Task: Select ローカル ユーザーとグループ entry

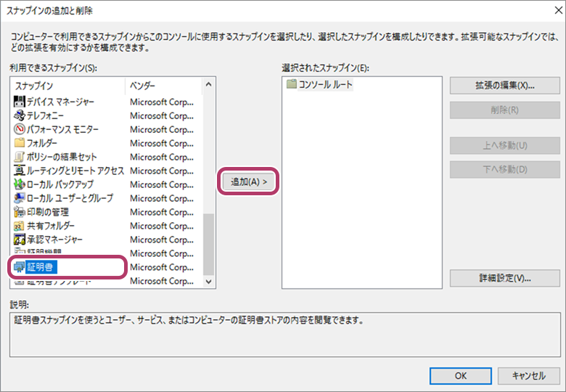Action: click(70, 197)
